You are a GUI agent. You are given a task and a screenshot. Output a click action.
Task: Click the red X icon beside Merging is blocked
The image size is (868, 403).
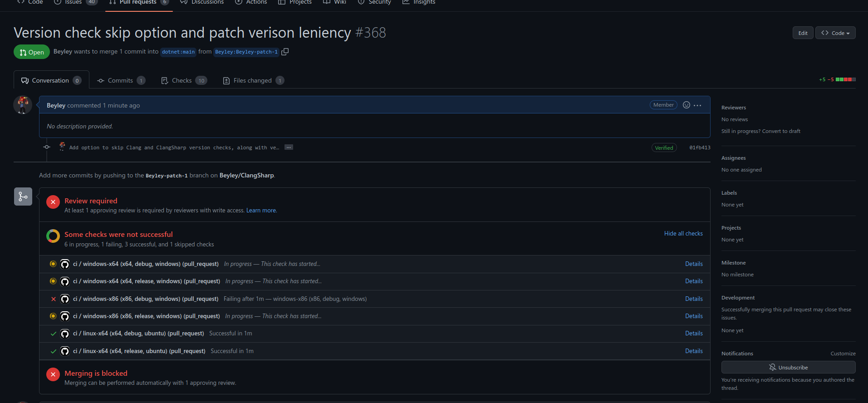(x=53, y=374)
